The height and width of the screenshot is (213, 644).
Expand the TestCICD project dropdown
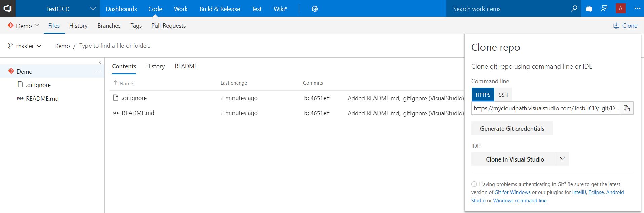[x=93, y=9]
